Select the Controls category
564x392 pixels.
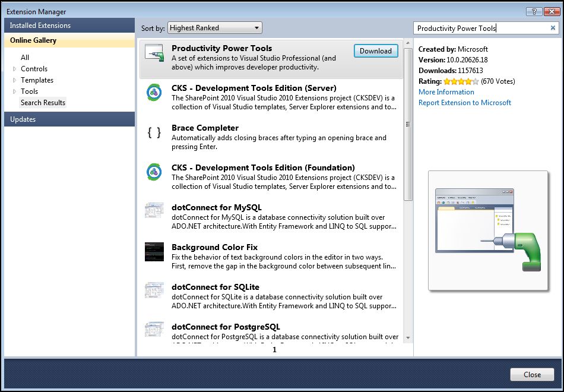pos(34,69)
